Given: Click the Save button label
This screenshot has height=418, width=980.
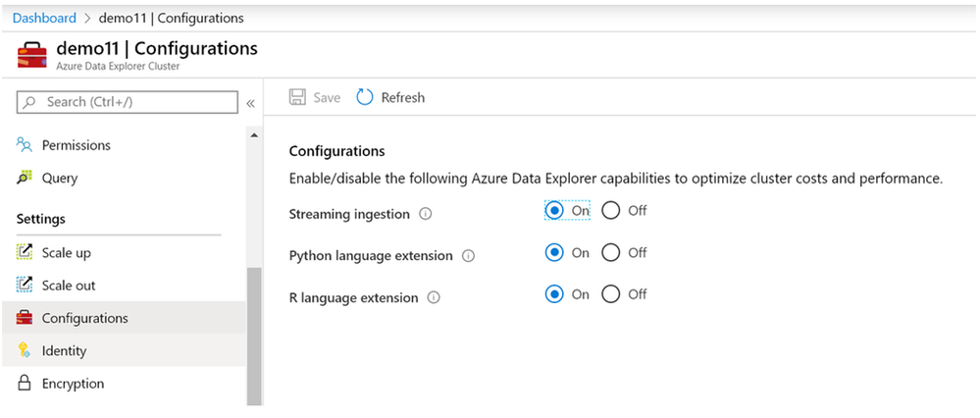Looking at the screenshot, I should pyautogui.click(x=327, y=97).
